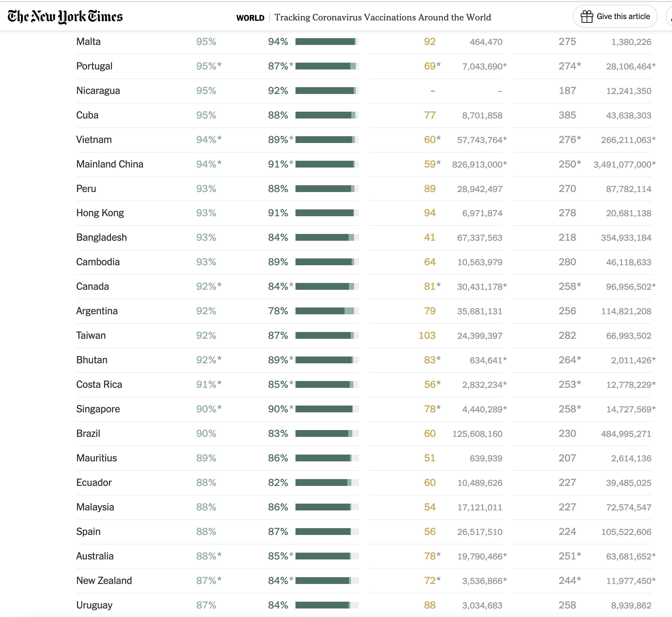Select the Portugal country name
672x617 pixels.
click(94, 66)
